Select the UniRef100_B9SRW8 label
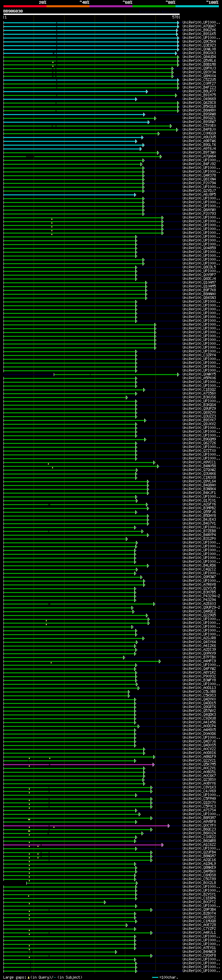 (199, 114)
